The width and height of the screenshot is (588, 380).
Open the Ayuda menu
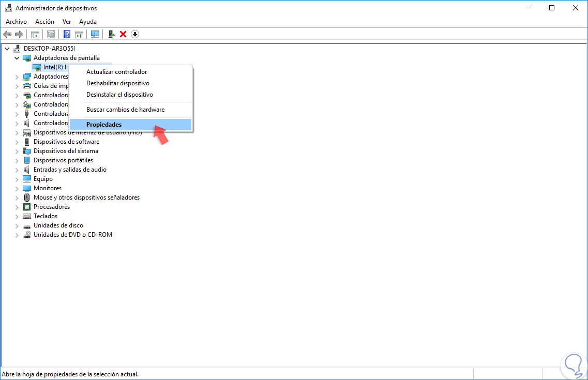pyautogui.click(x=88, y=22)
